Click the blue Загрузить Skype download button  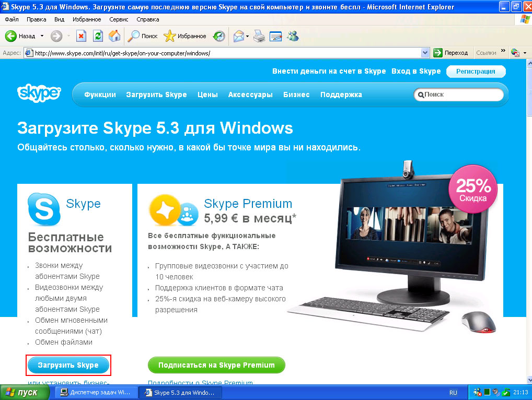pyautogui.click(x=68, y=365)
